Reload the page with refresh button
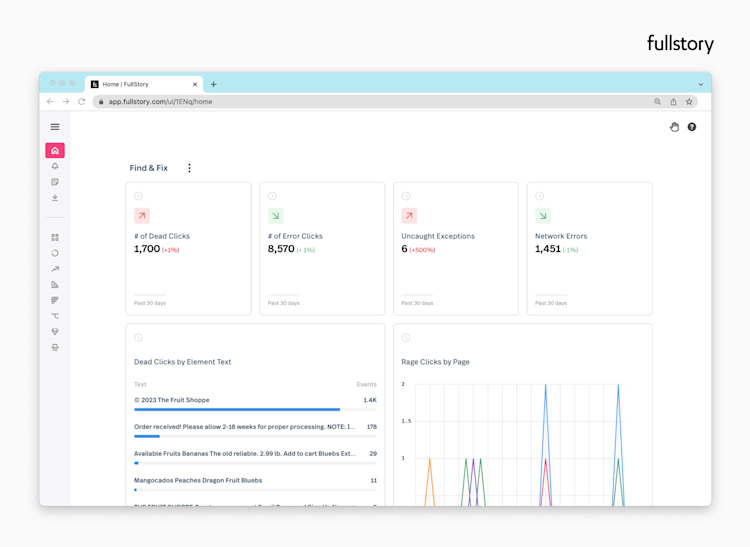750x547 pixels. tap(82, 101)
